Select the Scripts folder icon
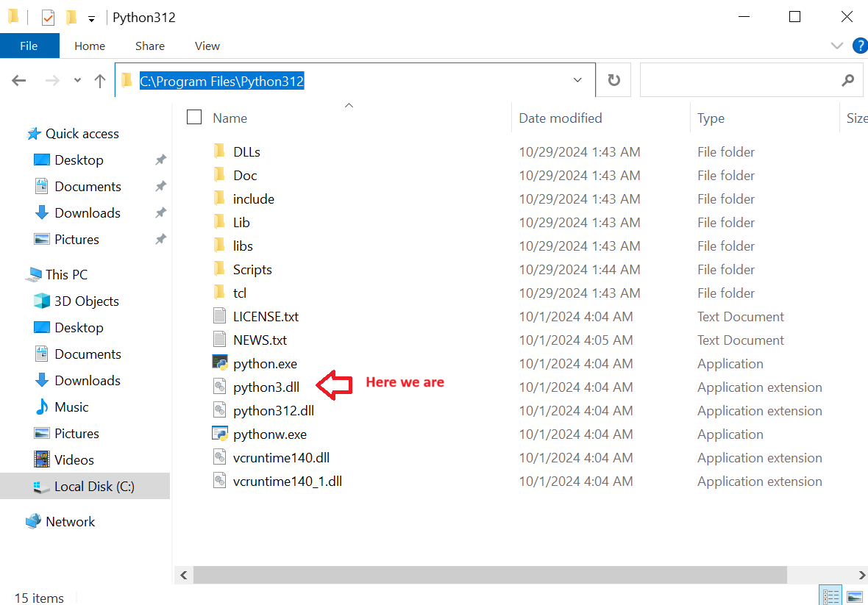The image size is (868, 605). pos(219,269)
